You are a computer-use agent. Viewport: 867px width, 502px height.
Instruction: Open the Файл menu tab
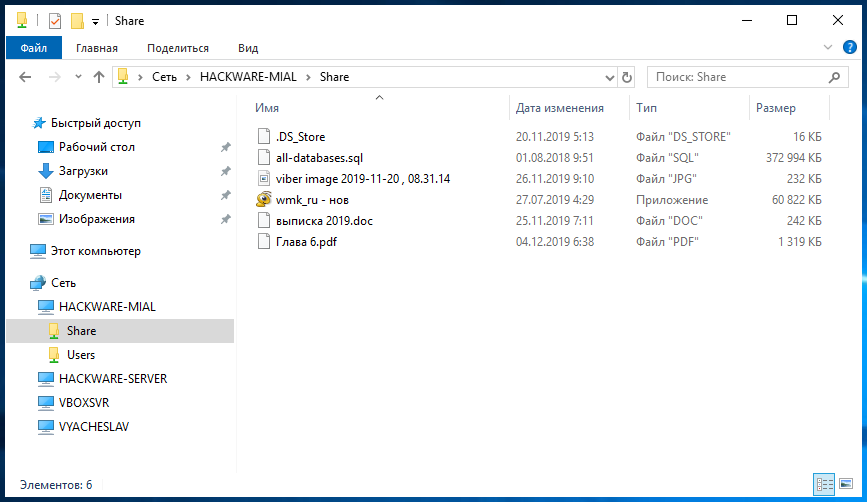tap(33, 47)
